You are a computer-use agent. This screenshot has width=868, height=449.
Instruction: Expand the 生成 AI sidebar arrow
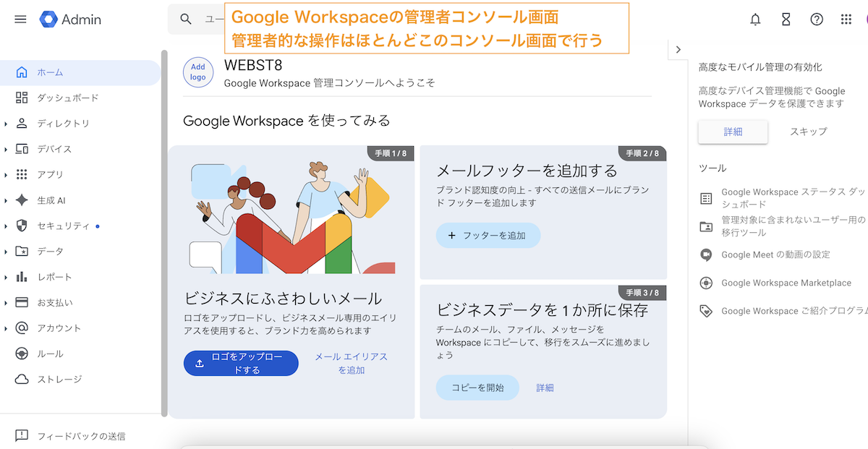6,200
